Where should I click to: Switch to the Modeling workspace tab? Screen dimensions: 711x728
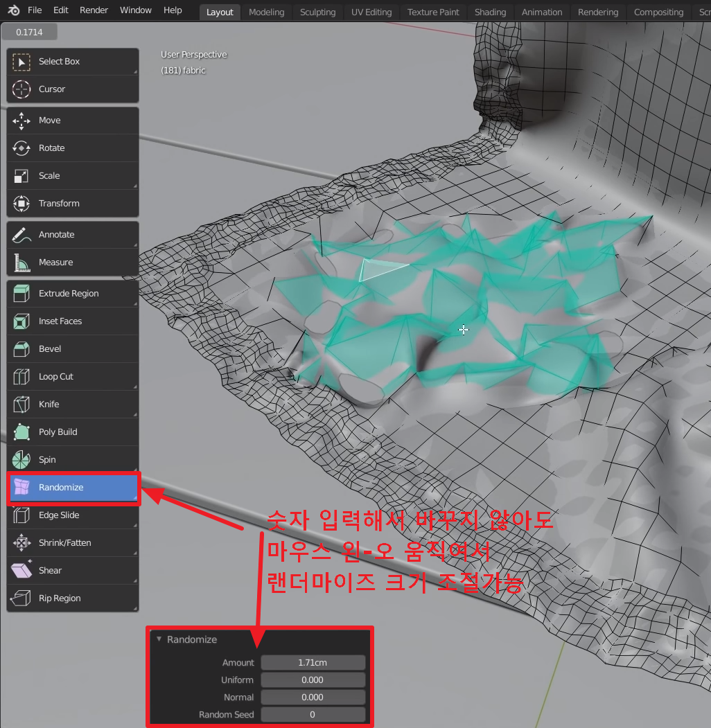click(x=267, y=12)
